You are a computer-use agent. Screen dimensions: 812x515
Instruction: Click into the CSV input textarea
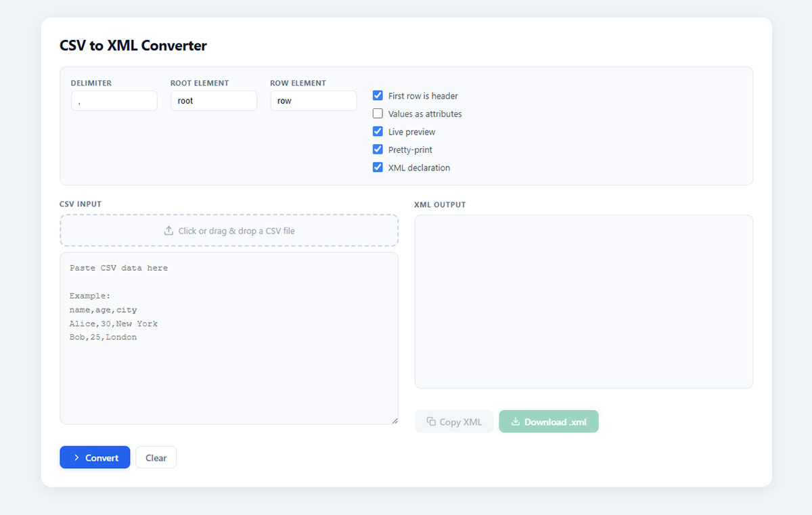pos(229,338)
